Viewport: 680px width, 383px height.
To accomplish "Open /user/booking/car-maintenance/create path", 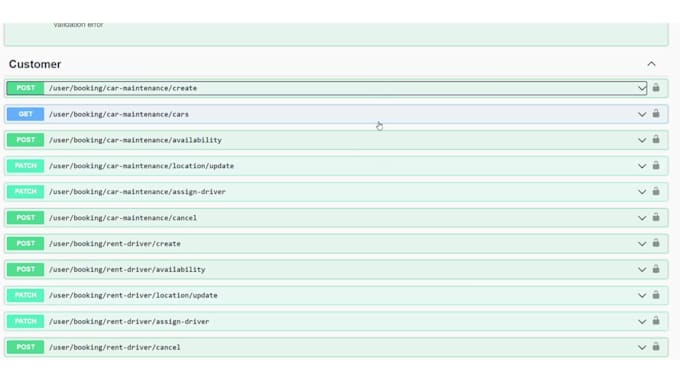I will (123, 88).
